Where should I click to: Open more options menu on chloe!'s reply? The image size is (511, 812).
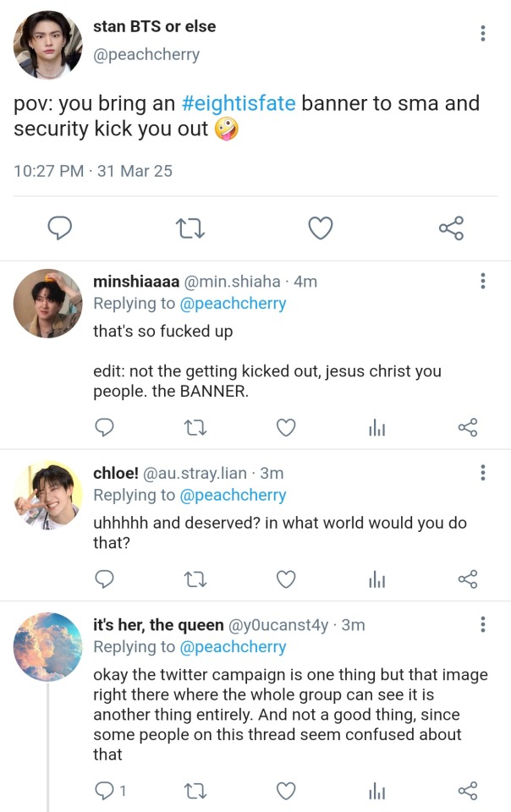pyautogui.click(x=482, y=473)
